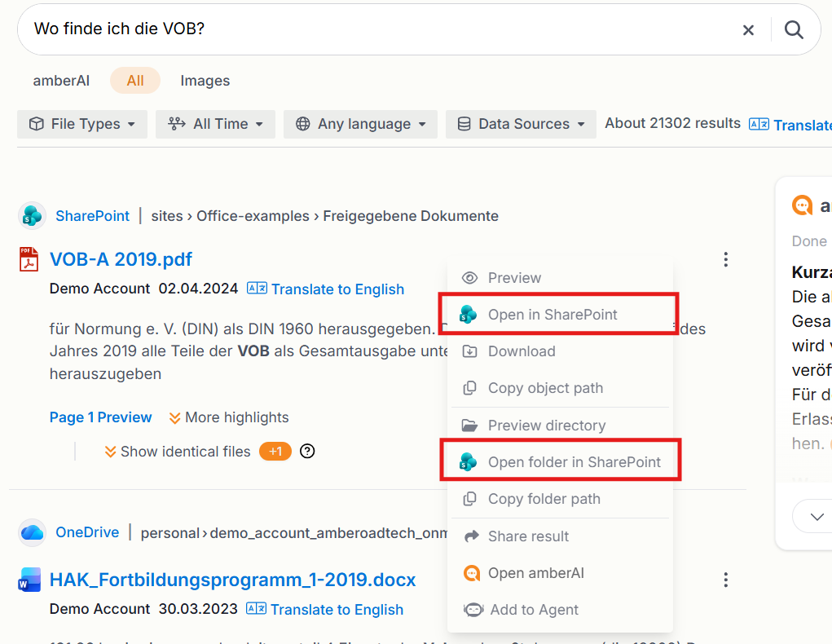Translate VOB-A 2019.pdf to English
The width and height of the screenshot is (832, 644).
tap(326, 289)
